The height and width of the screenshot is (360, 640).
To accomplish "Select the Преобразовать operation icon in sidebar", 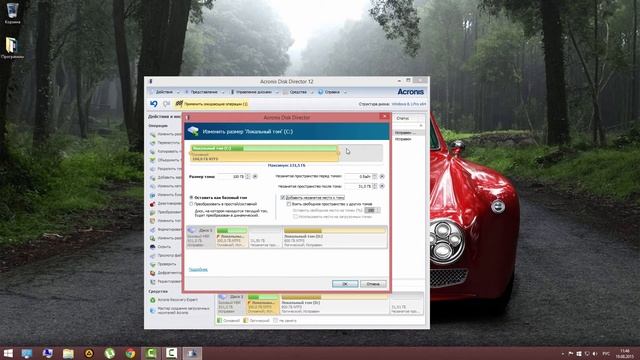I will [153, 212].
